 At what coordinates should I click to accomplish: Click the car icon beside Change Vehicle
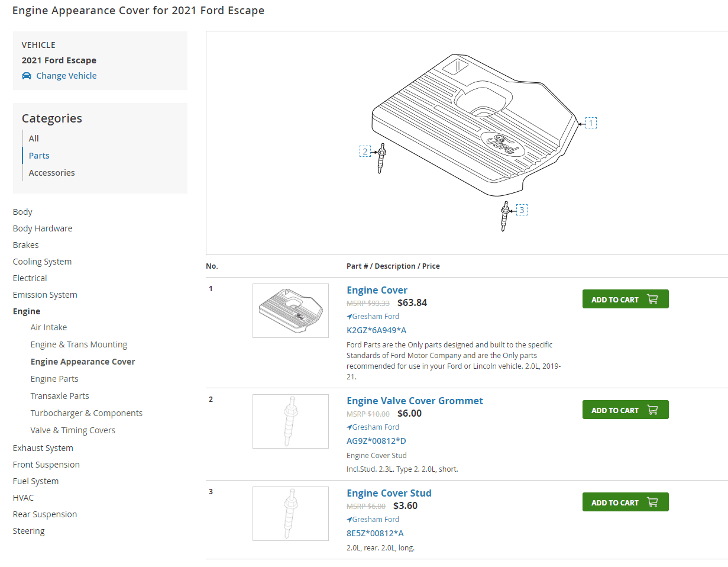click(27, 76)
